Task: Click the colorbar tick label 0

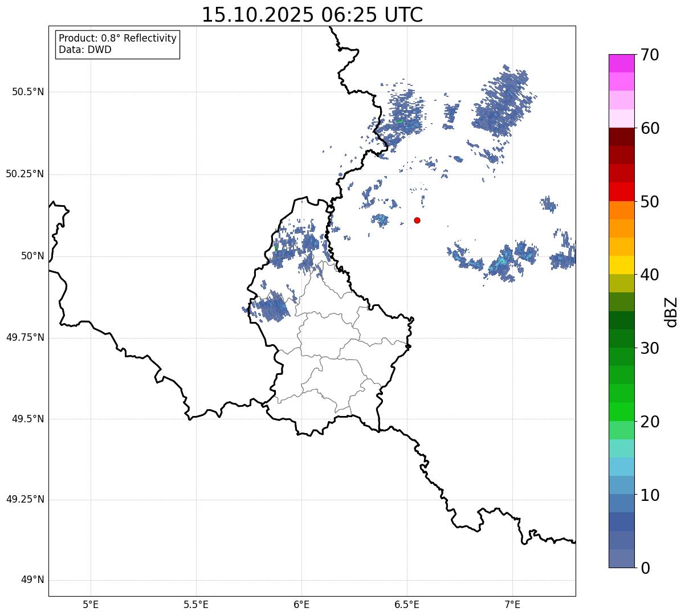Action: (x=645, y=568)
